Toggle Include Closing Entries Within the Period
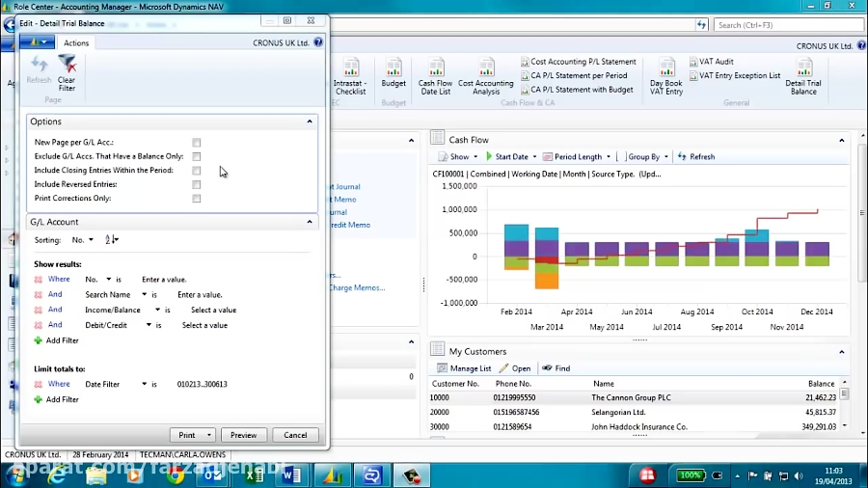This screenshot has height=488, width=868. 197,171
